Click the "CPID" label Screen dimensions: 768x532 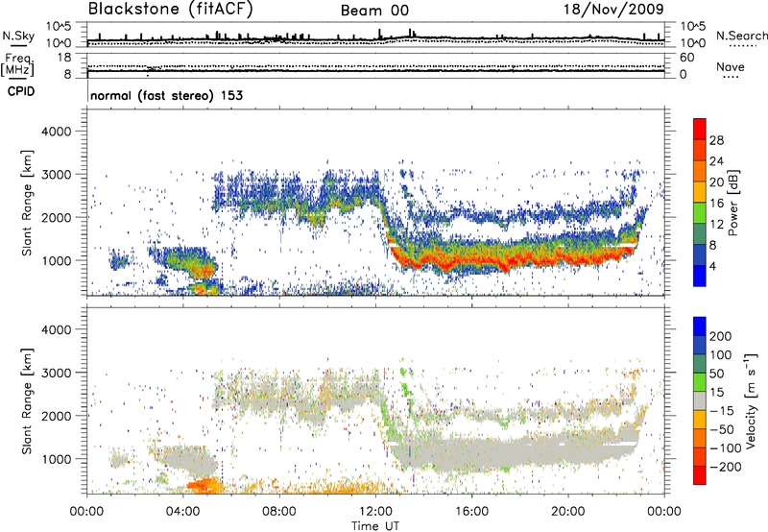[x=21, y=91]
